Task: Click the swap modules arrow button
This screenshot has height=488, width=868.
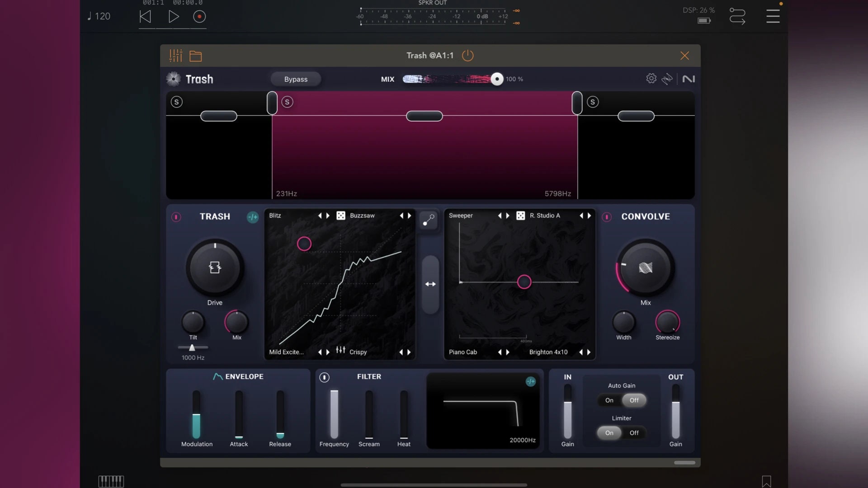Action: (430, 284)
